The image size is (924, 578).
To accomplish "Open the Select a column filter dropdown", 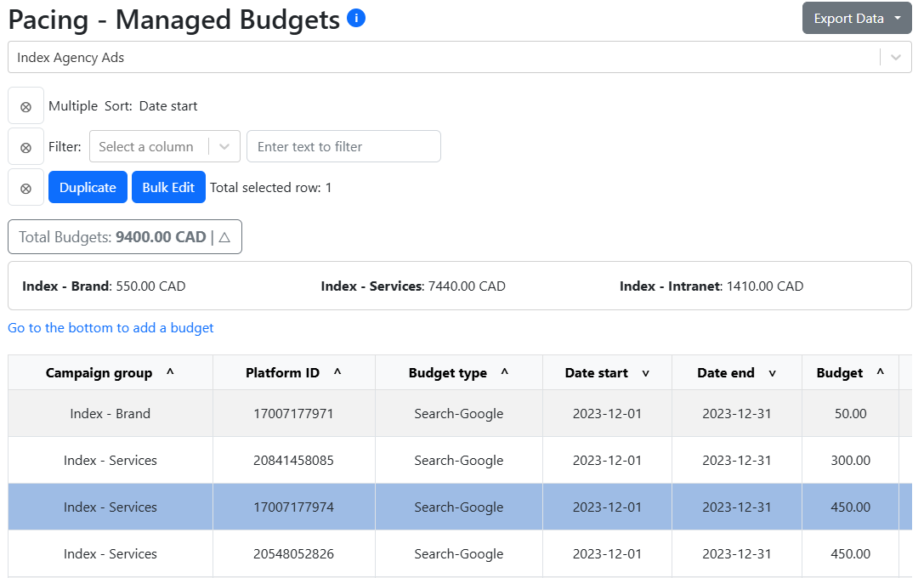I will (164, 146).
